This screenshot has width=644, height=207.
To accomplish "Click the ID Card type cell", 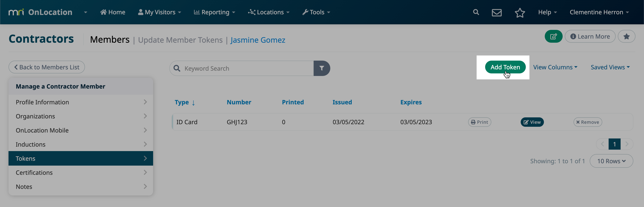I will (187, 122).
